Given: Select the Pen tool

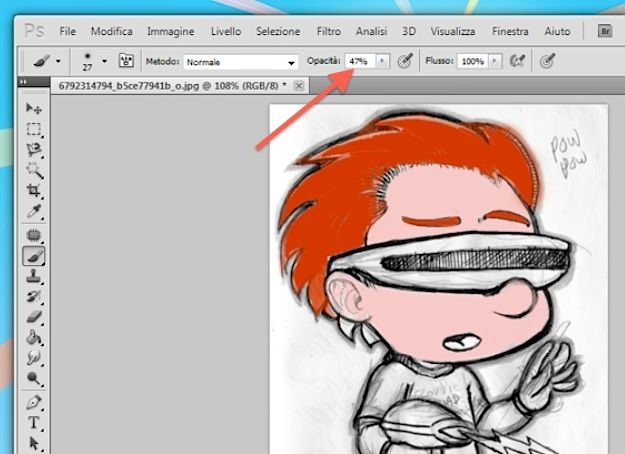Looking at the screenshot, I should click(34, 403).
